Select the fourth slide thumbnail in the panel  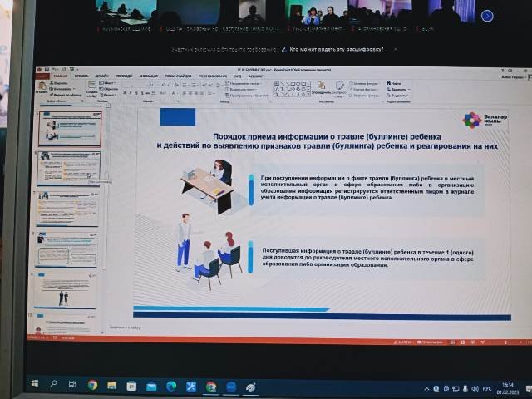click(66, 249)
